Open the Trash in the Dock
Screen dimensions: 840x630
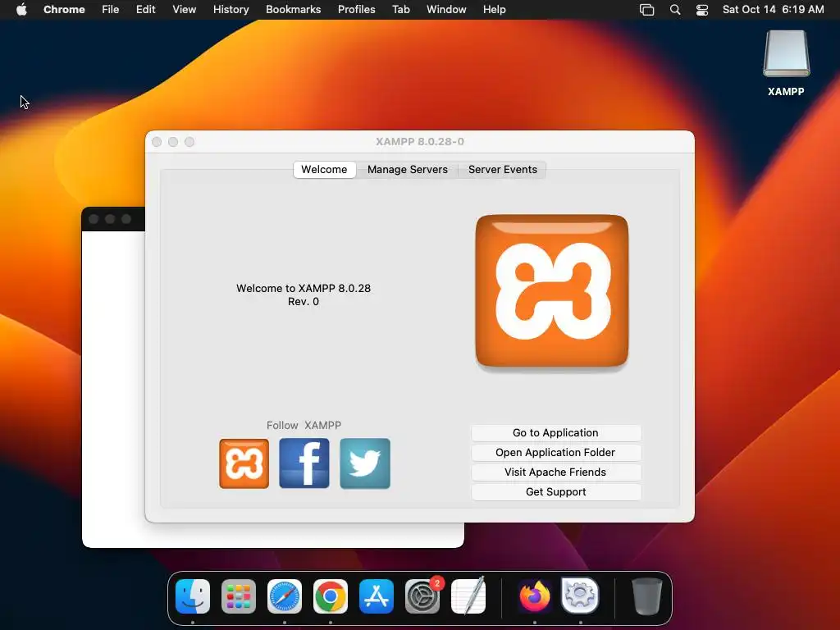pos(647,596)
